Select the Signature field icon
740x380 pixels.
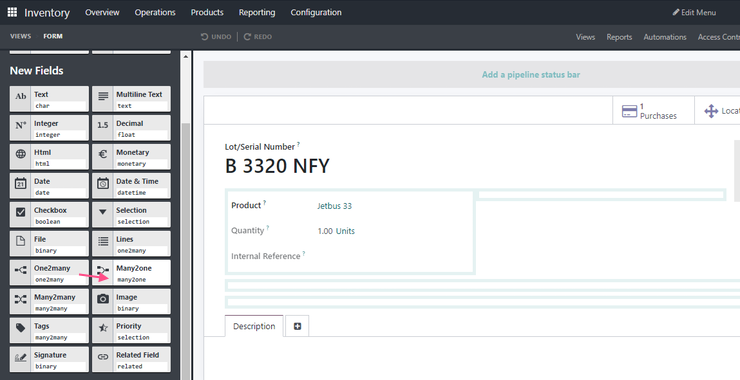(20, 359)
